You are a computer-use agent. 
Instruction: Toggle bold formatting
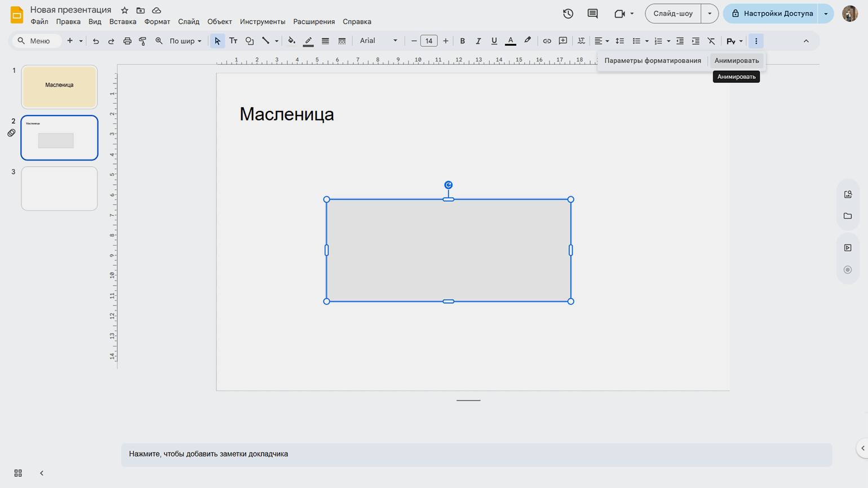pos(462,41)
